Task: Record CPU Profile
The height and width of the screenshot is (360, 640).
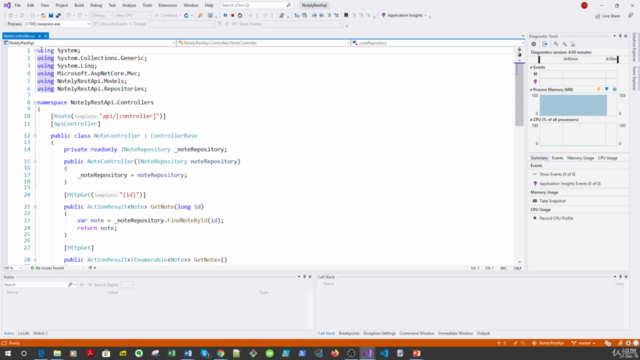Action: coord(553,218)
